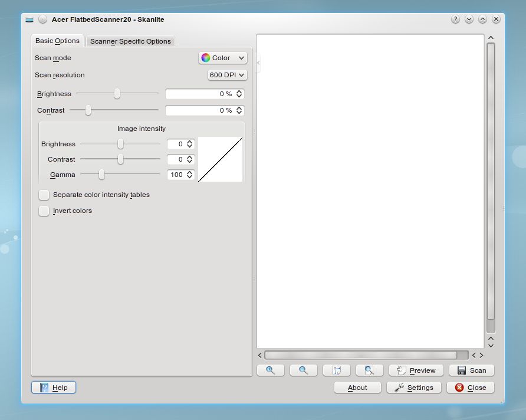526x420 pixels.
Task: Adjust the Image intensity Brightness slider
Action: click(x=120, y=144)
